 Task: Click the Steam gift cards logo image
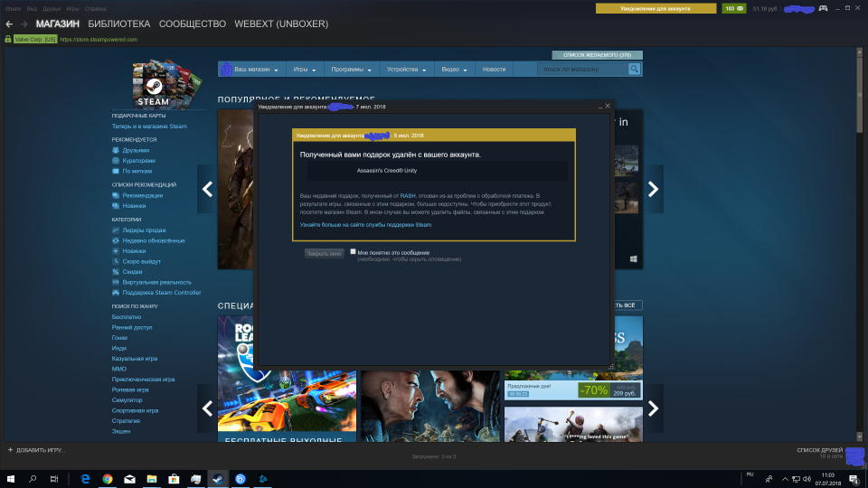166,84
